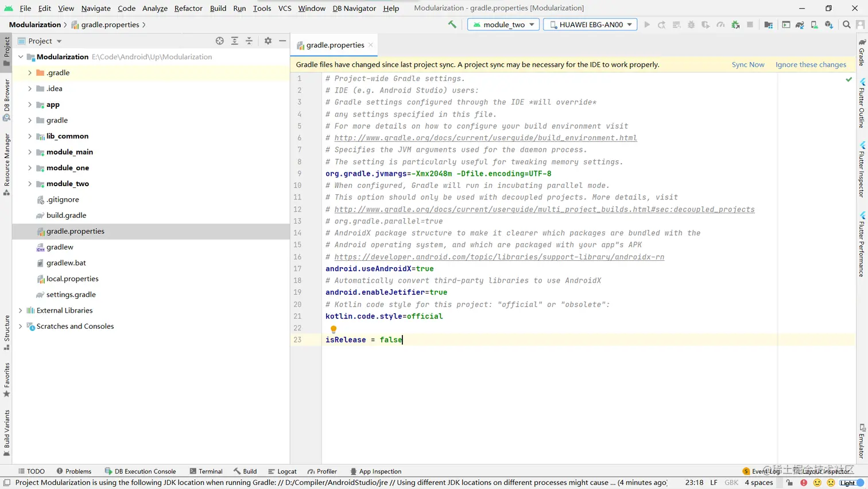Toggle the Project tool window stripe button
The height and width of the screenshot is (489, 868).
point(6,52)
